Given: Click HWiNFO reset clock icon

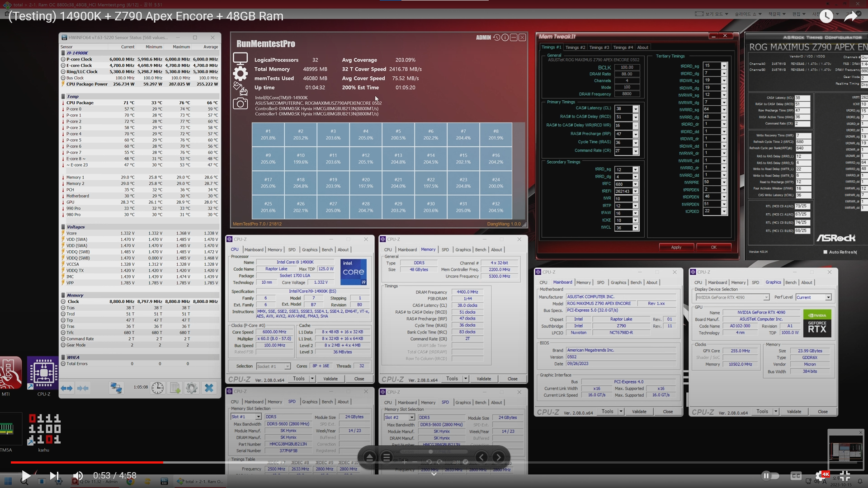Looking at the screenshot, I should pos(157,388).
